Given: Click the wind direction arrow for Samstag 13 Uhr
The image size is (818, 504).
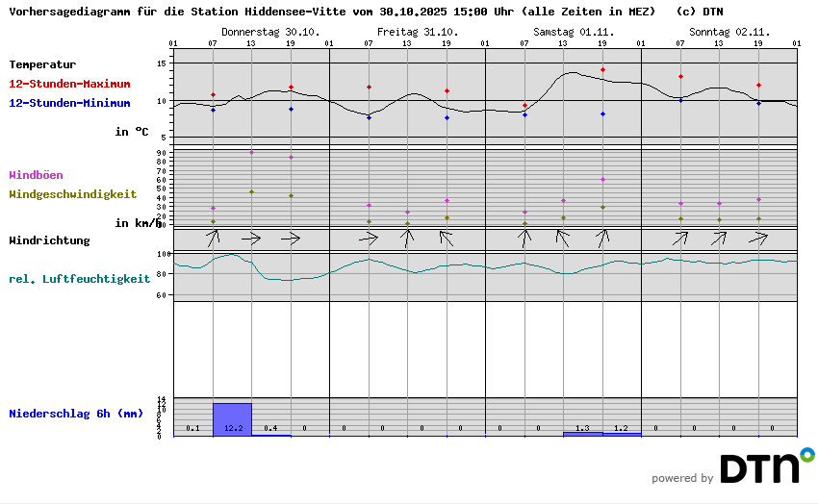Looking at the screenshot, I should tap(562, 239).
